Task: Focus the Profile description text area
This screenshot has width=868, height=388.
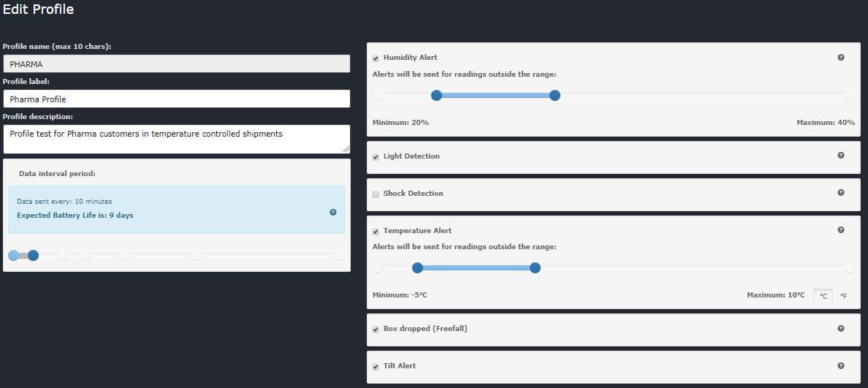Action: (x=176, y=139)
